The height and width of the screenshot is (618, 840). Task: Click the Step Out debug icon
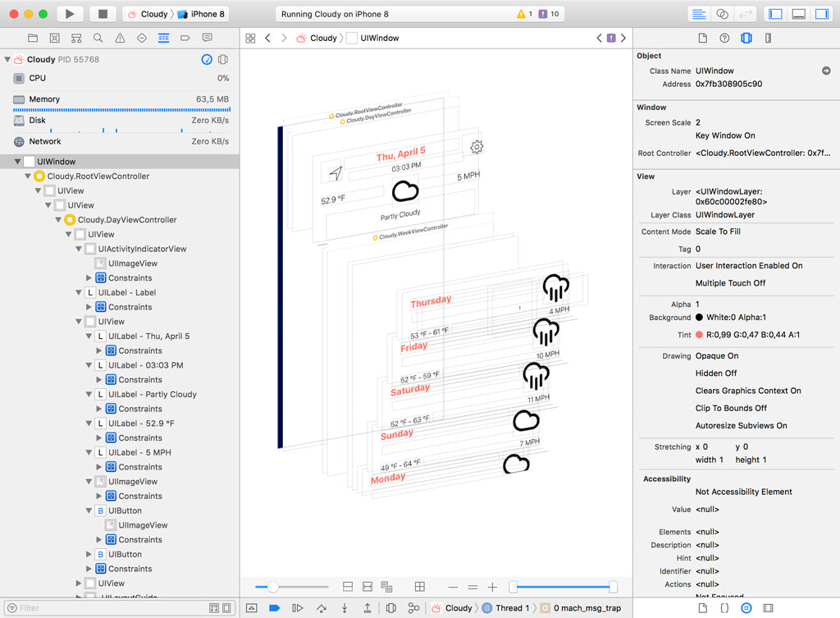click(367, 607)
